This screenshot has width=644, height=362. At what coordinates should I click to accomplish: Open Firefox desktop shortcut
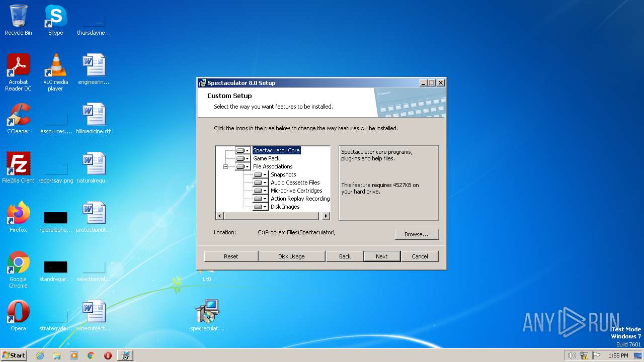click(x=18, y=218)
